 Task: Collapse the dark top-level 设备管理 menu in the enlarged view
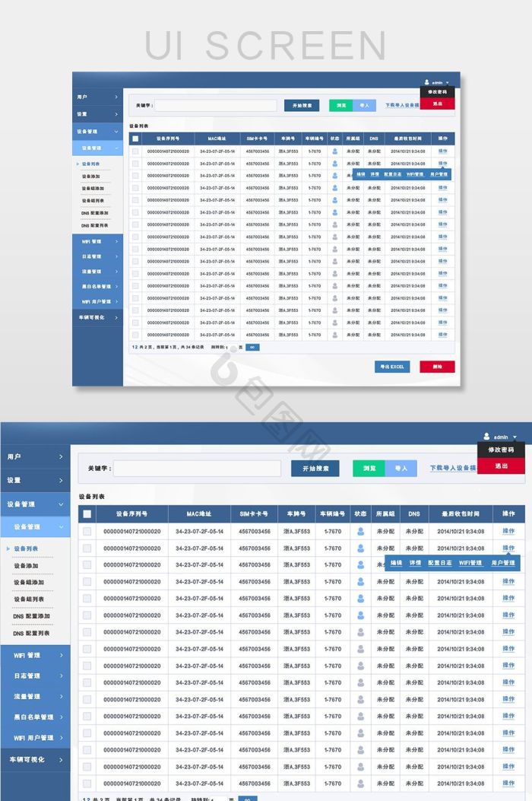(x=35, y=504)
